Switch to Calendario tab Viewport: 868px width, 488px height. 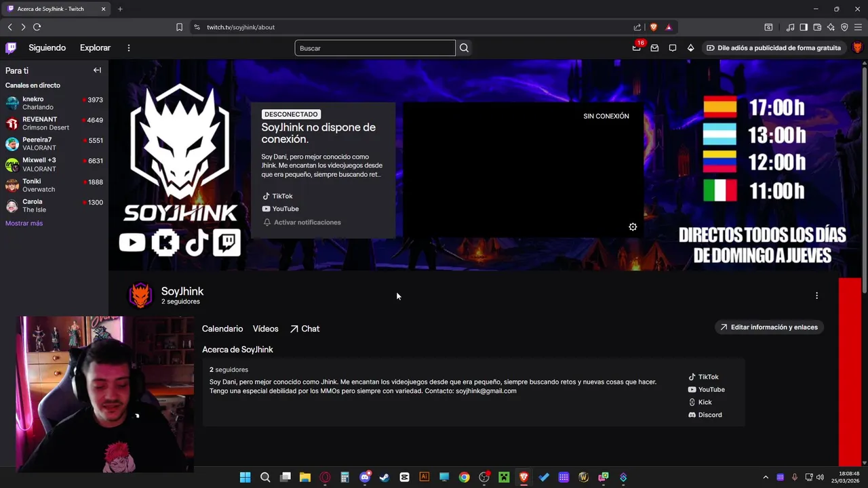click(222, 329)
